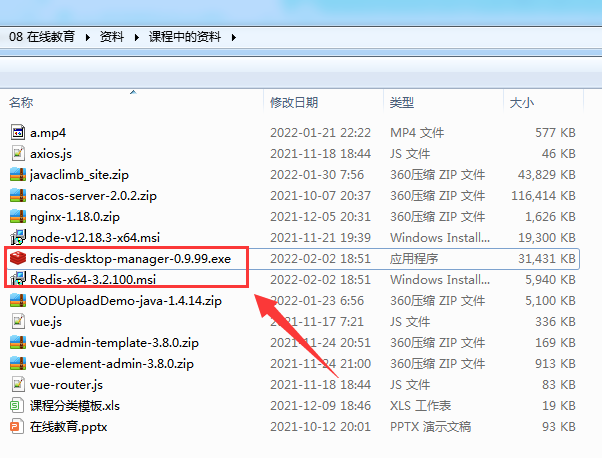The width and height of the screenshot is (602, 458).
Task: Click size 43,829 KB of javaclimb_site.zip
Action: [547, 175]
